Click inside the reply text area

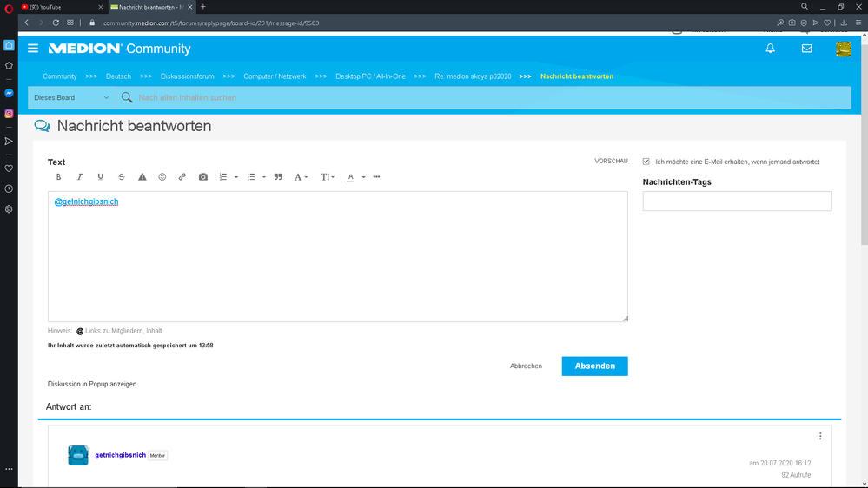click(x=338, y=257)
